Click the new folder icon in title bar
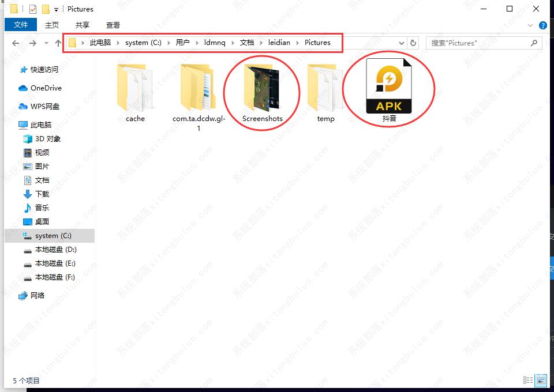 click(x=46, y=9)
